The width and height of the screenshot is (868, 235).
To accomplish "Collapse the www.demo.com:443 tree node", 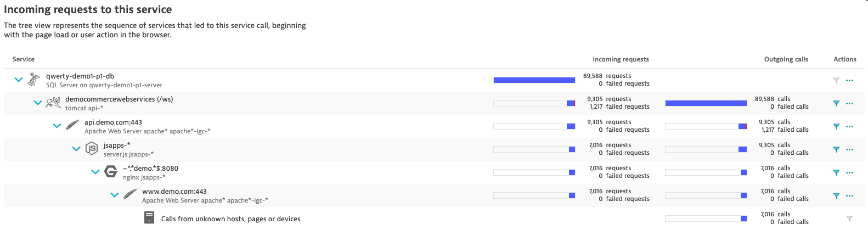I will coord(115,195).
